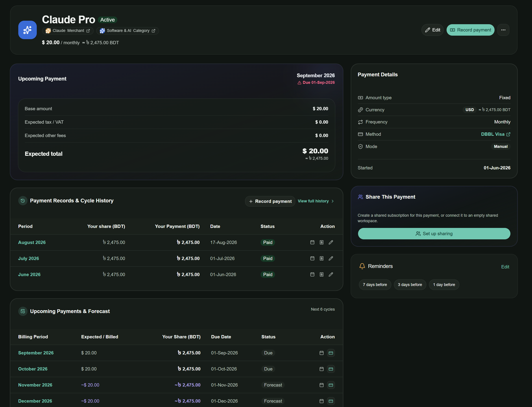Click the Paid status badge for August 2026

pos(268,242)
